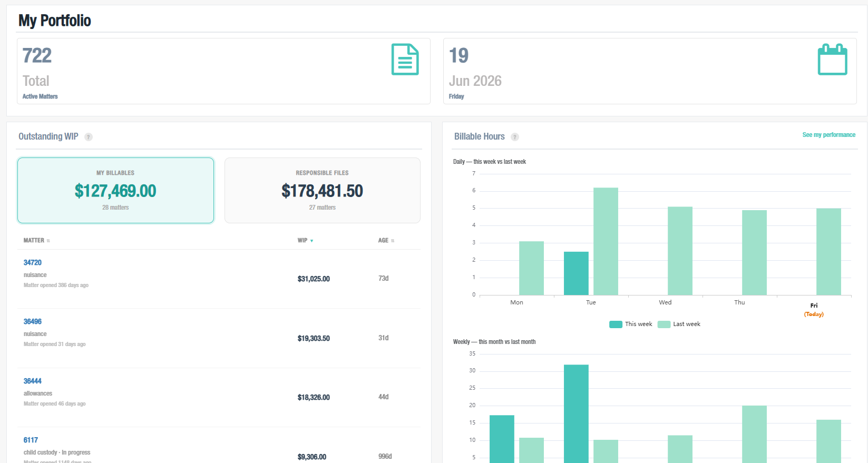Switch to the Responsible Files card
Screen dimensions: 868x463
323,190
